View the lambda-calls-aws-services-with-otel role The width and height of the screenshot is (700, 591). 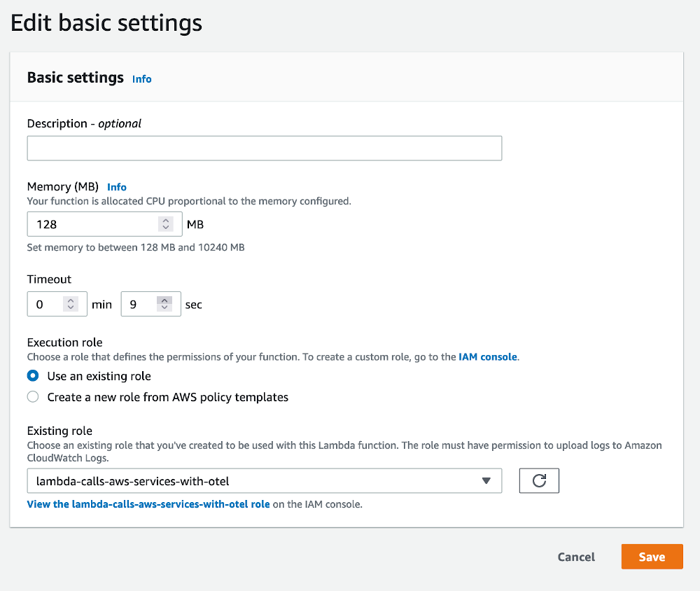point(148,503)
